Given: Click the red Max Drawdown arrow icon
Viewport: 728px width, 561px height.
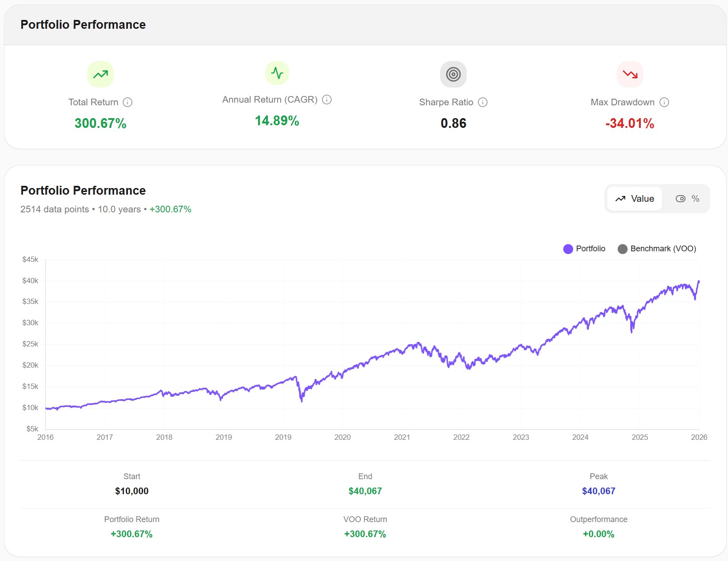Looking at the screenshot, I should [630, 74].
